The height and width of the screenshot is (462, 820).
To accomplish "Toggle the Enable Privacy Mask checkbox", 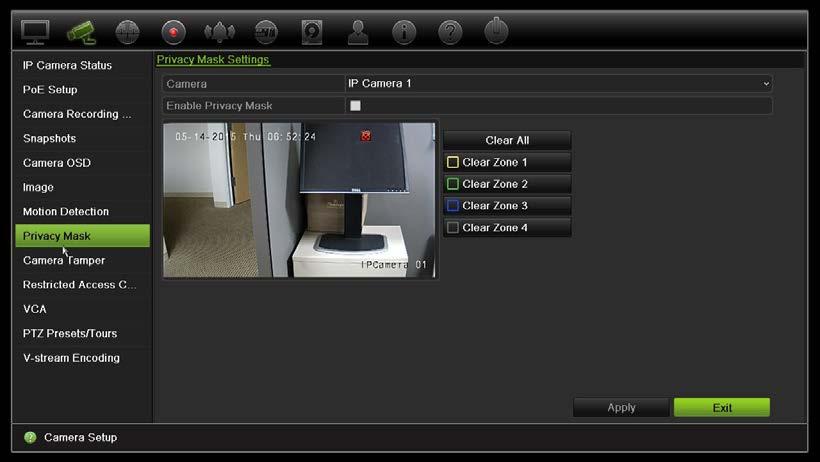I will [x=355, y=106].
